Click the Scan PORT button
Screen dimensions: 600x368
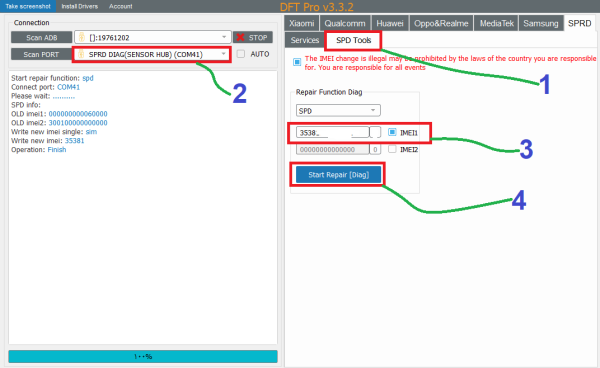point(41,54)
